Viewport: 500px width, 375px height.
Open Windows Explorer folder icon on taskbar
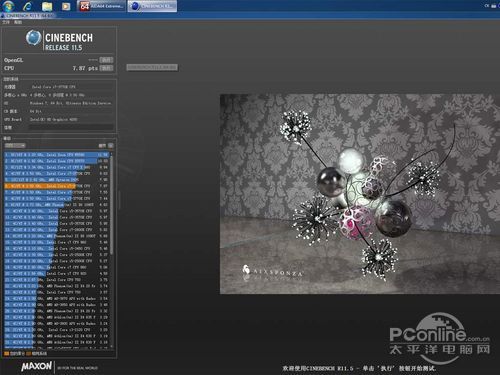coord(47,6)
